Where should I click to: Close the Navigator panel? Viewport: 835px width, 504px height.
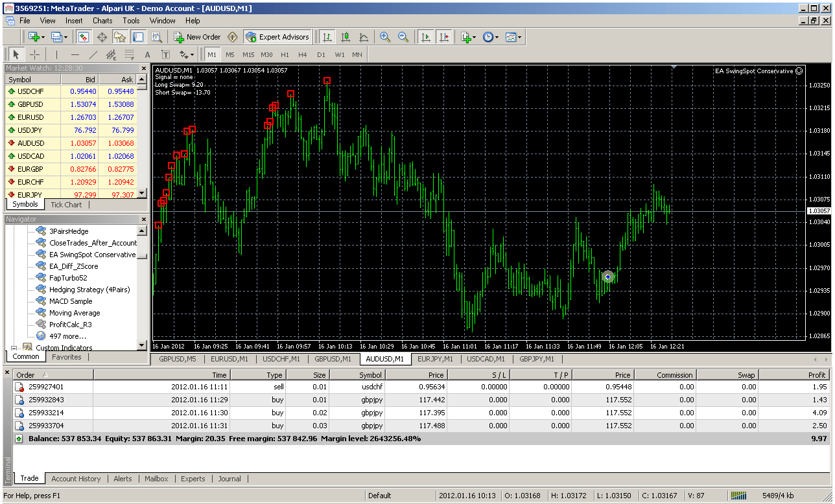[144, 219]
